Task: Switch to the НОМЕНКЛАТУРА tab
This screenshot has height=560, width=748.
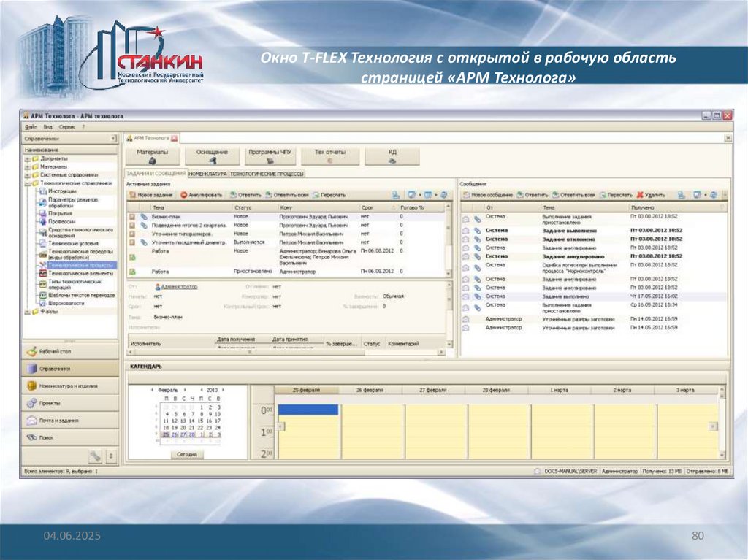Action: point(207,174)
